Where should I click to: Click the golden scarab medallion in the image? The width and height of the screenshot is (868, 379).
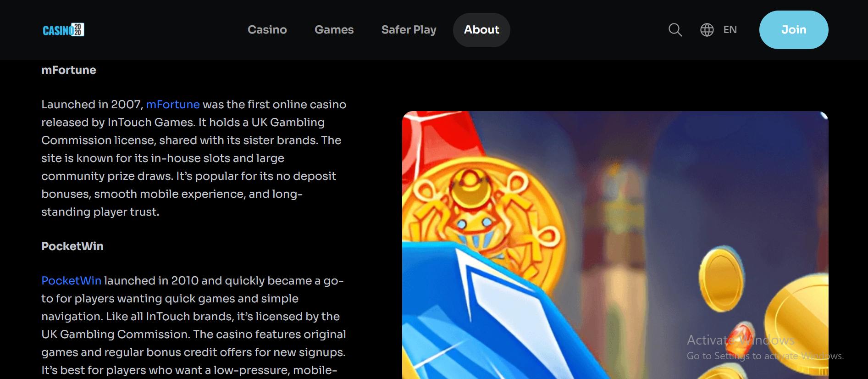click(x=481, y=216)
